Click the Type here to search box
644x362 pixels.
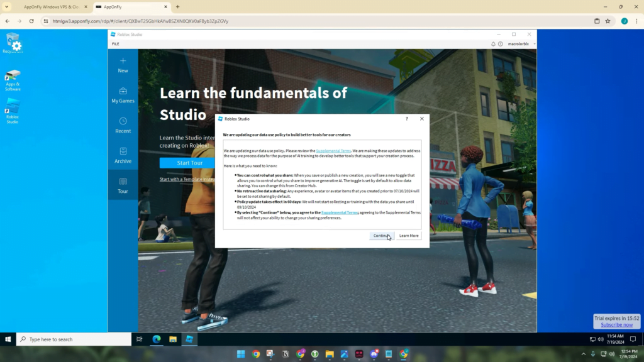tap(74, 339)
